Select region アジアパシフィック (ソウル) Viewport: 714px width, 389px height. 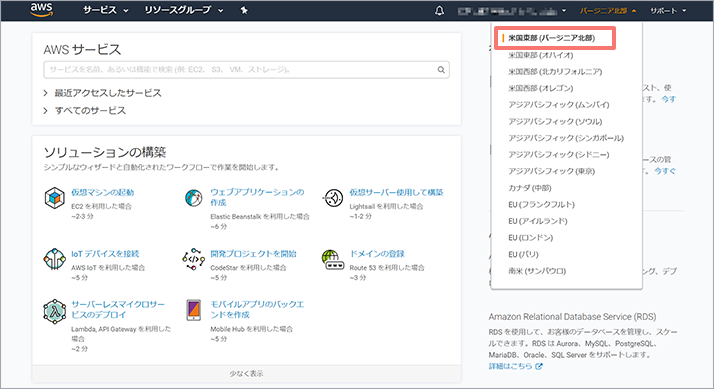(555, 121)
